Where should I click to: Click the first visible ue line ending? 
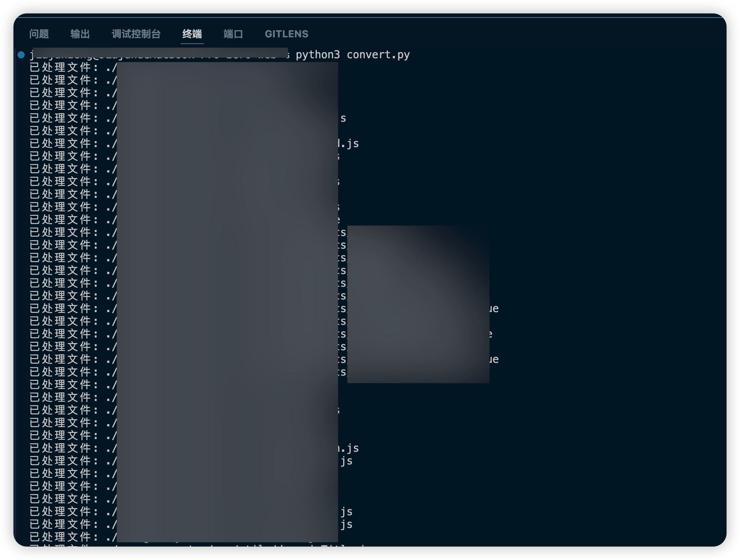(x=494, y=309)
